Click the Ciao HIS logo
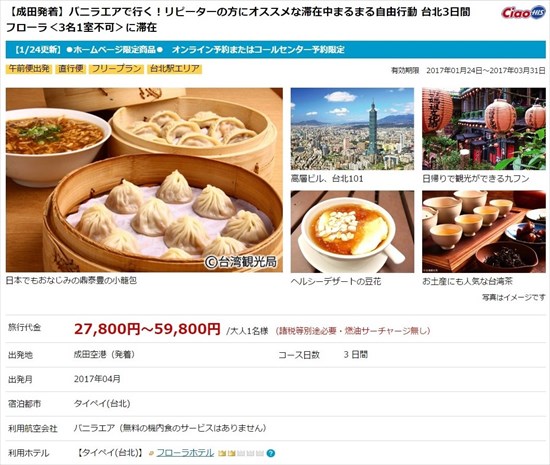This screenshot has width=550, height=465. coord(523,13)
